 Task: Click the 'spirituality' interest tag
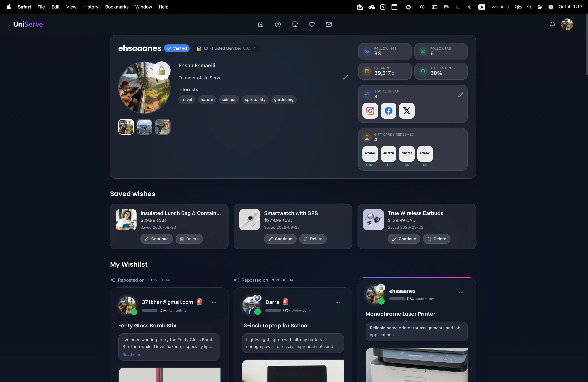coord(255,100)
